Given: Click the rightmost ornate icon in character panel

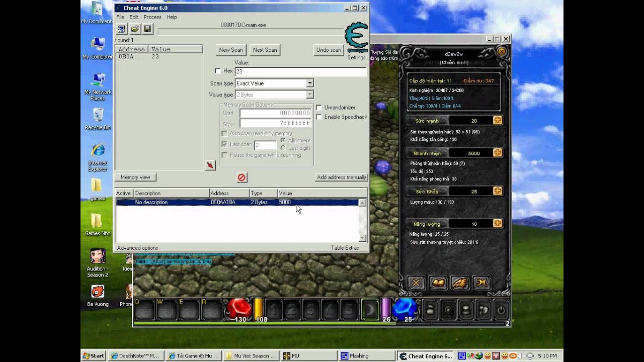Looking at the screenshot, I should [482, 283].
